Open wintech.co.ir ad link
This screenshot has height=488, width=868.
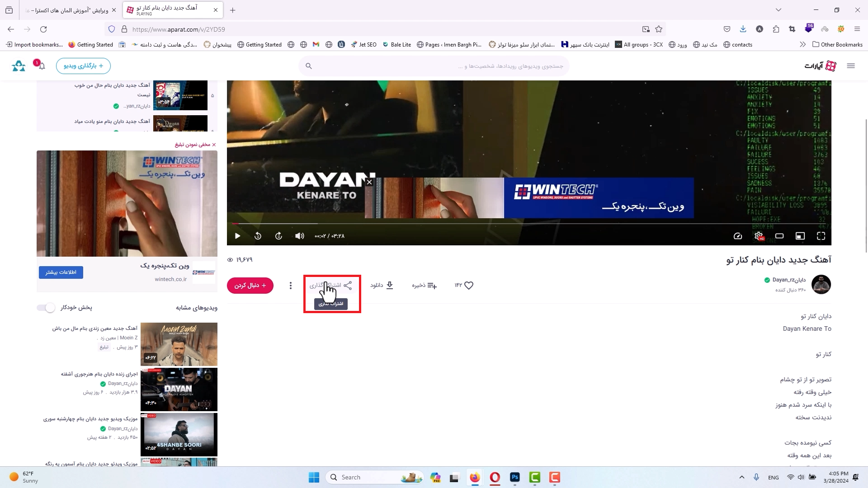(x=170, y=279)
